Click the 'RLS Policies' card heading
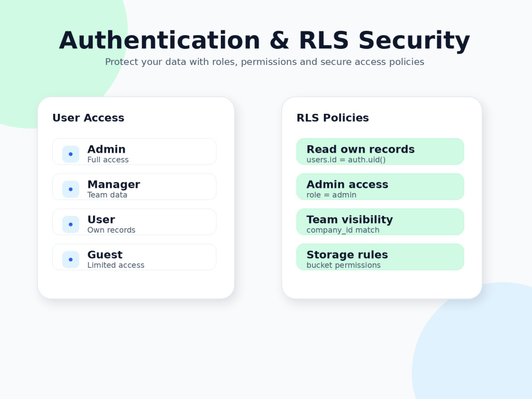Image resolution: width=532 pixels, height=399 pixels. click(332, 118)
